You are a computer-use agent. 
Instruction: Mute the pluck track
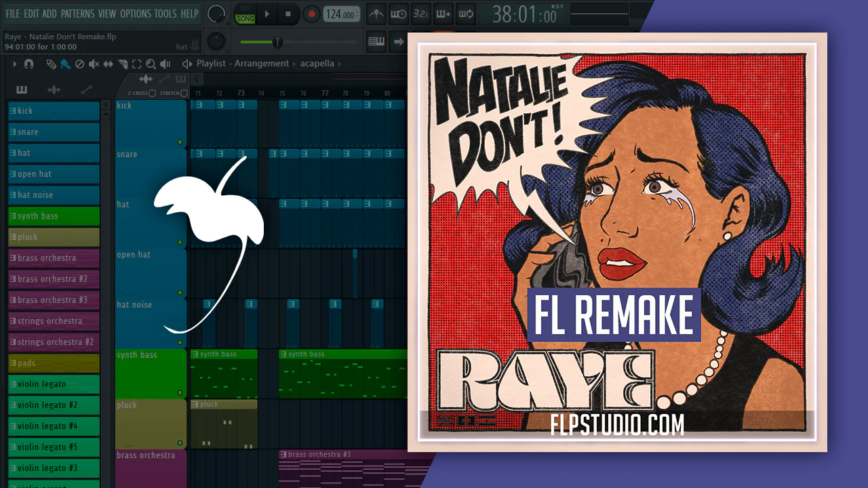[x=180, y=443]
